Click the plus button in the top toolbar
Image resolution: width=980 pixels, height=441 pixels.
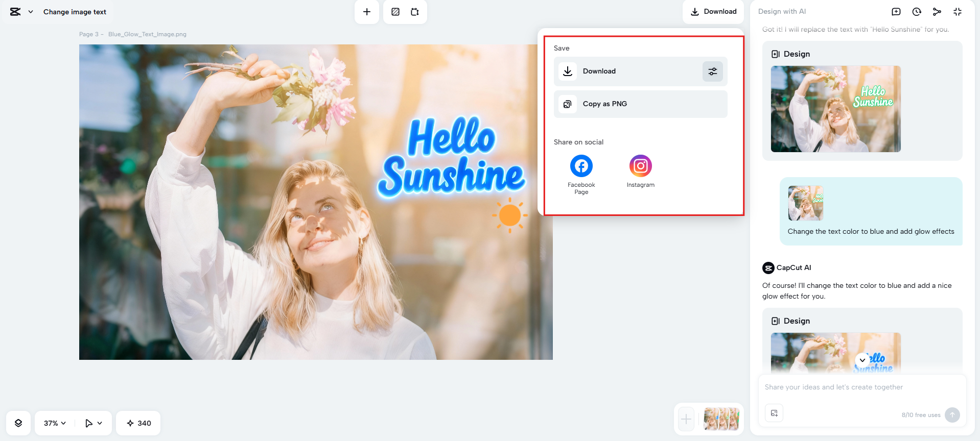point(367,12)
